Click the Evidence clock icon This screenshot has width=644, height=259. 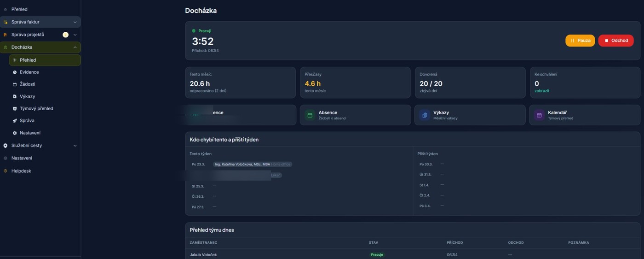[x=15, y=72]
